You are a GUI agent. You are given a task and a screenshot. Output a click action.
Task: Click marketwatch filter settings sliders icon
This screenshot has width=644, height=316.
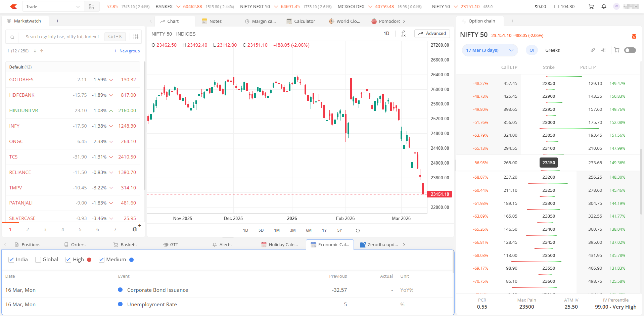coord(136,37)
